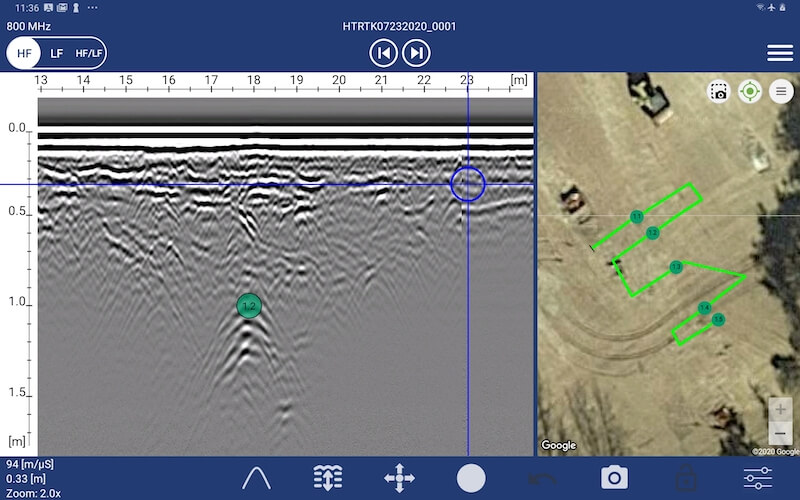Select the hyperbola fitting tool
800x500 pixels.
pos(258,478)
